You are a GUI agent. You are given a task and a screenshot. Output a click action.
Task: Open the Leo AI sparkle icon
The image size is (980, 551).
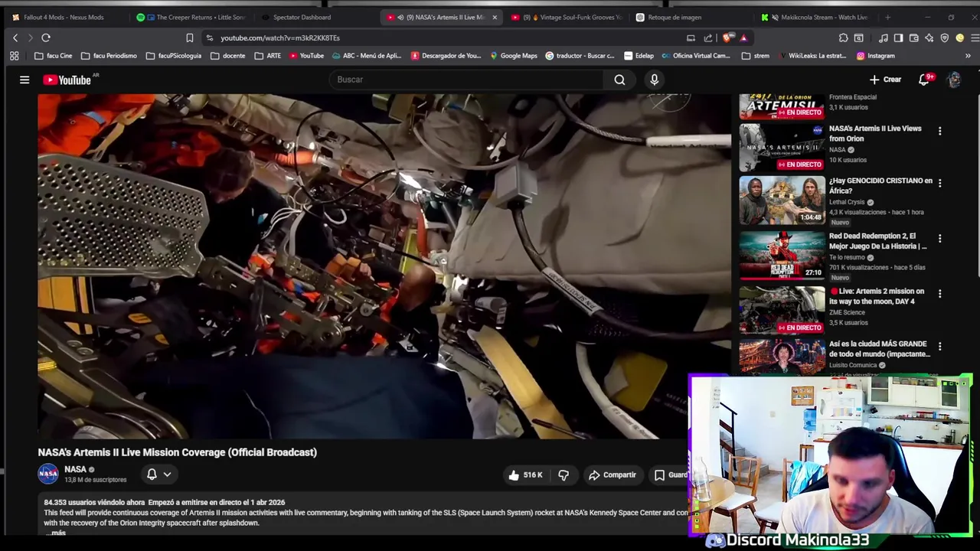click(929, 37)
